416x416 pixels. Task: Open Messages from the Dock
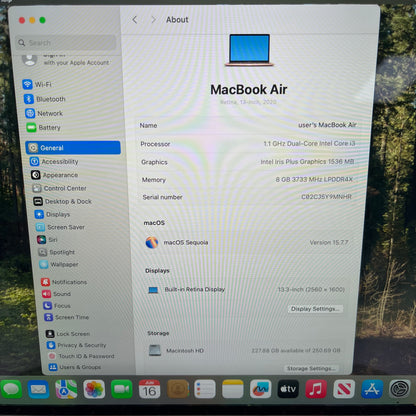(x=11, y=389)
